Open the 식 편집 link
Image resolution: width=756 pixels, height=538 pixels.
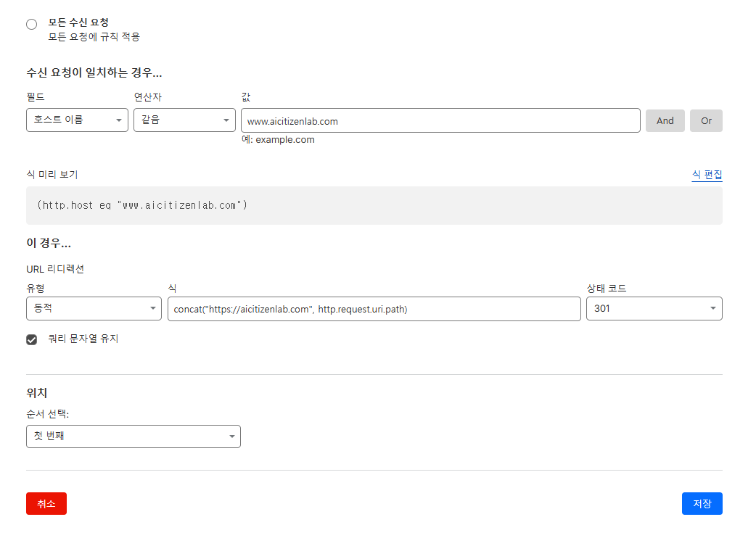707,174
